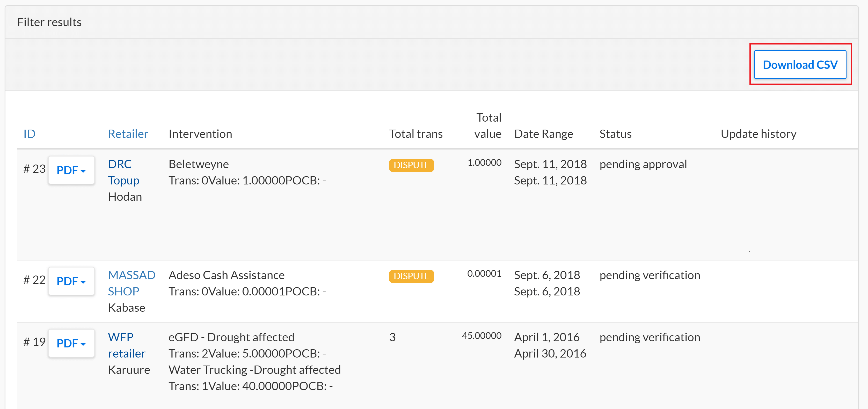Select 'Trans: 0Value: 0.00001POCB: -' text

pyautogui.click(x=247, y=291)
